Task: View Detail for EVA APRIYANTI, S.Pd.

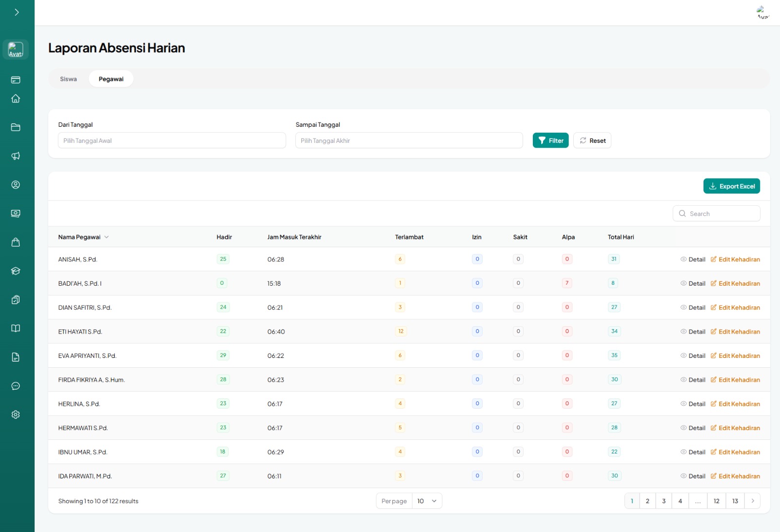Action: [x=693, y=356]
